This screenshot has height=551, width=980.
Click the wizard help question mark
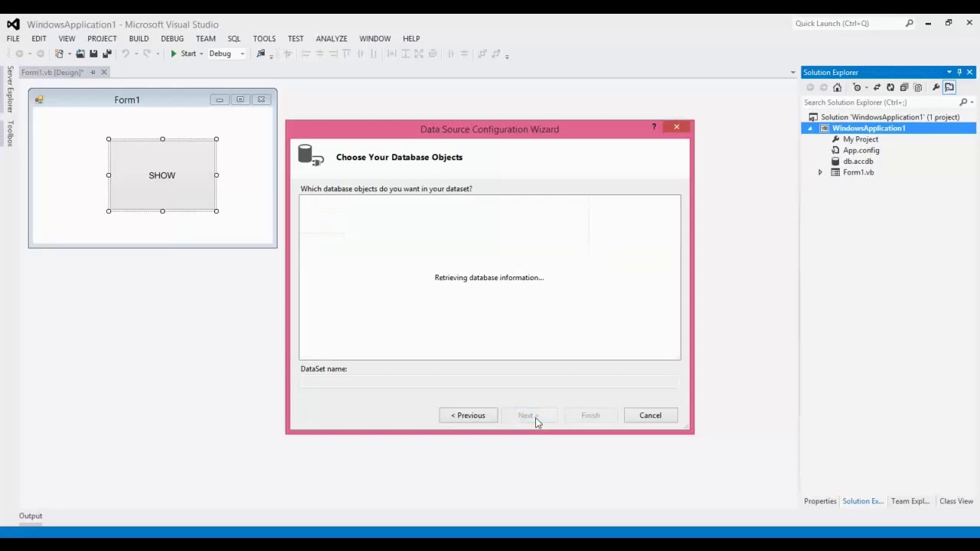654,126
